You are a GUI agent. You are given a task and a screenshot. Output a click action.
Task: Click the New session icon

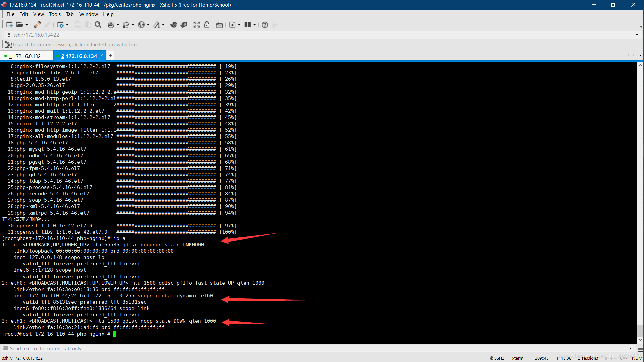pyautogui.click(x=9, y=25)
